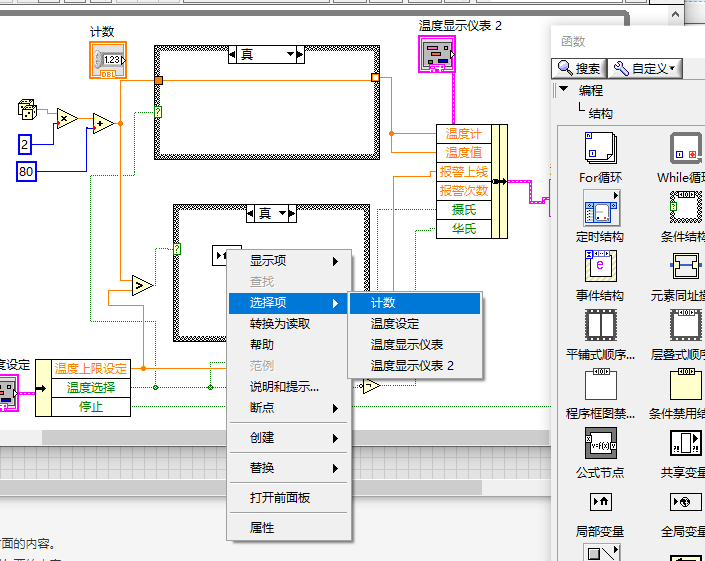Open the 显示项 submenu
This screenshot has width=705, height=561.
pyautogui.click(x=288, y=261)
